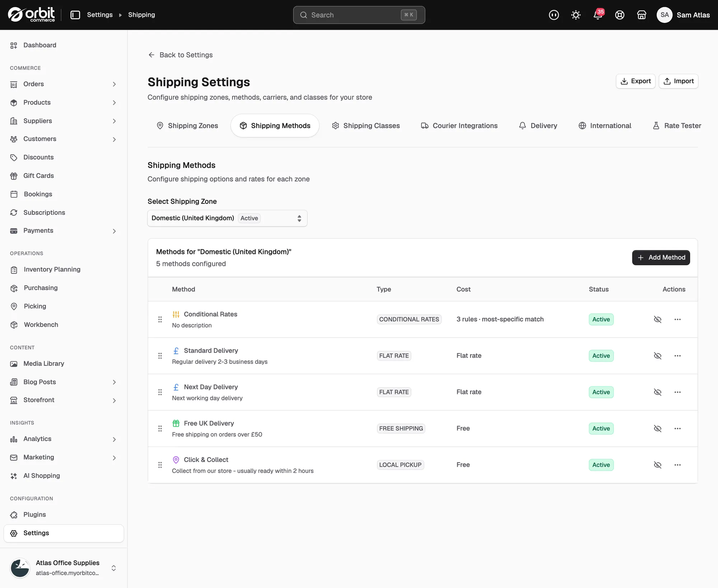718x588 pixels.
Task: Open the notifications bell
Action: click(x=598, y=15)
